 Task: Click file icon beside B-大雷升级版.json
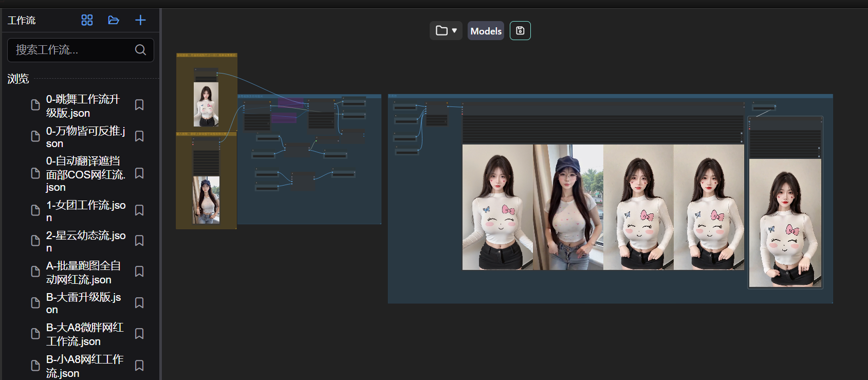[x=35, y=302]
